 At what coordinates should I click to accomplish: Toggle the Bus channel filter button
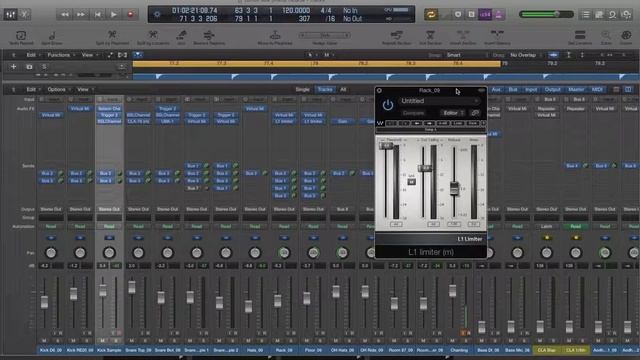(x=513, y=89)
